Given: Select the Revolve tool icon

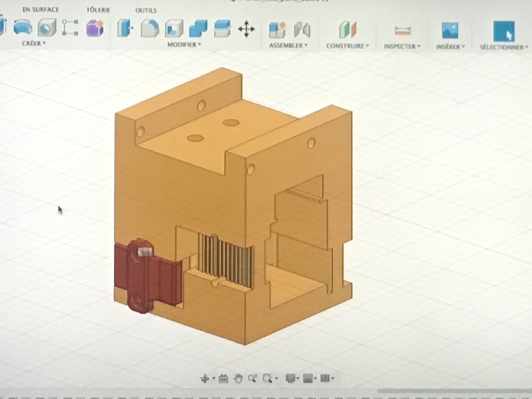Looking at the screenshot, I should tap(23, 28).
